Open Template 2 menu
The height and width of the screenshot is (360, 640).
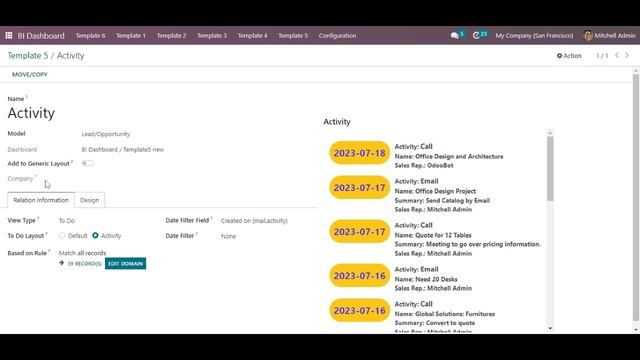pyautogui.click(x=171, y=36)
